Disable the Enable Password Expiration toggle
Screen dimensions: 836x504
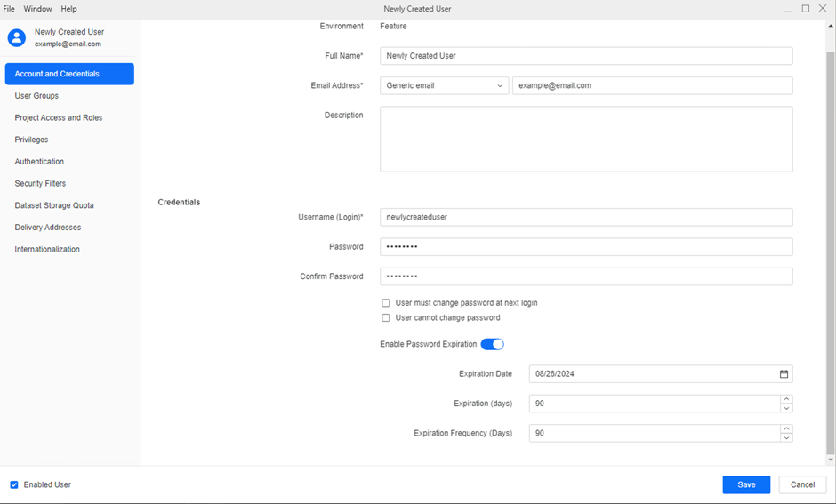pos(493,345)
